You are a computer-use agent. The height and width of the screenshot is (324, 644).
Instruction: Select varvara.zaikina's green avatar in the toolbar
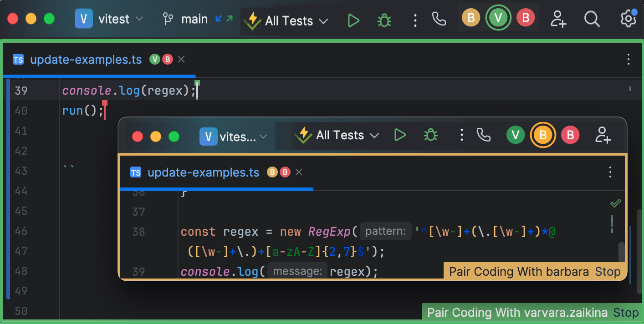pos(498,18)
